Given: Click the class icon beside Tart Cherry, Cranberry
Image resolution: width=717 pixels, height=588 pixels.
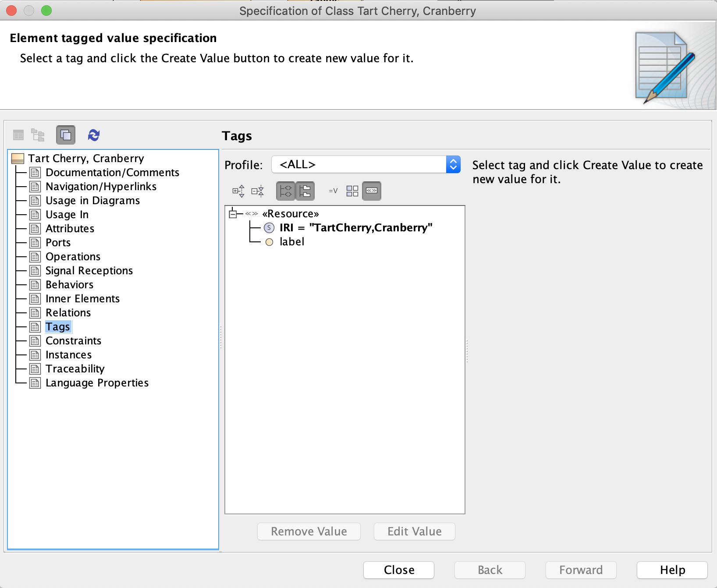Looking at the screenshot, I should 18,159.
